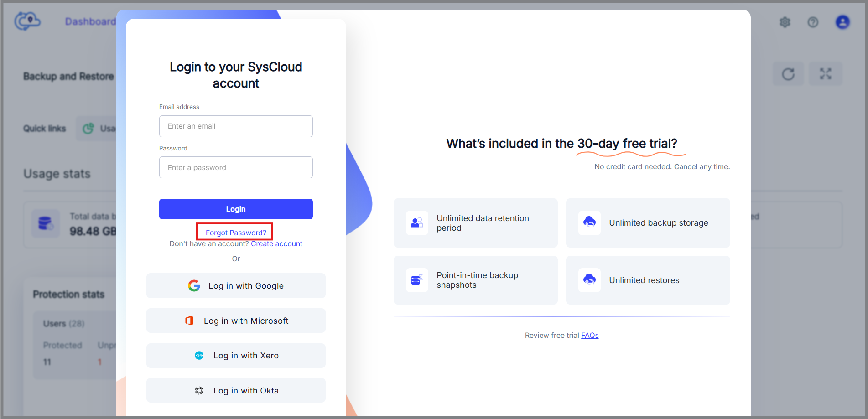868x419 pixels.
Task: Click the help question mark icon
Action: (813, 22)
